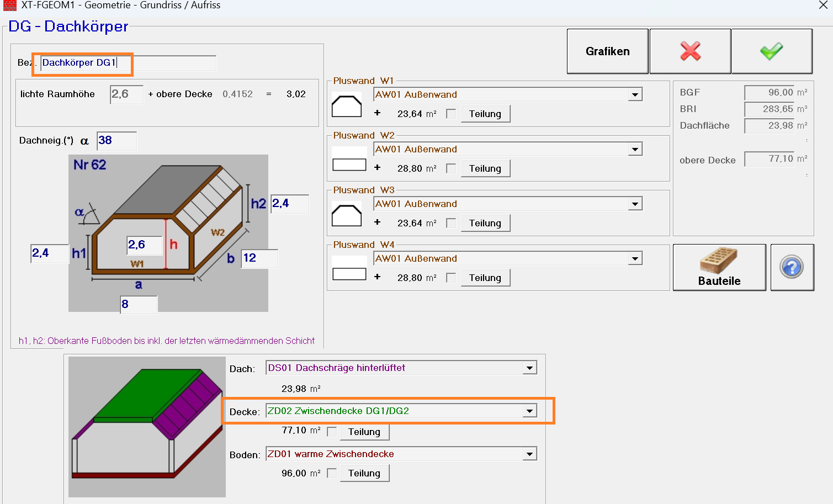Click the colored roof body preview image
This screenshot has width=833, height=504.
pyautogui.click(x=147, y=427)
